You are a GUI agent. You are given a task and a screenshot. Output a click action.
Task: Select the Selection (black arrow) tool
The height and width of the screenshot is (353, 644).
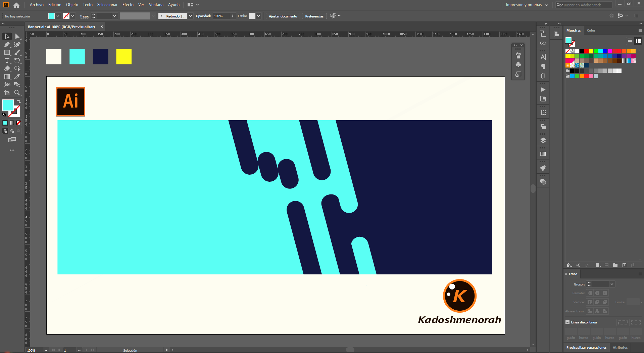coord(7,36)
